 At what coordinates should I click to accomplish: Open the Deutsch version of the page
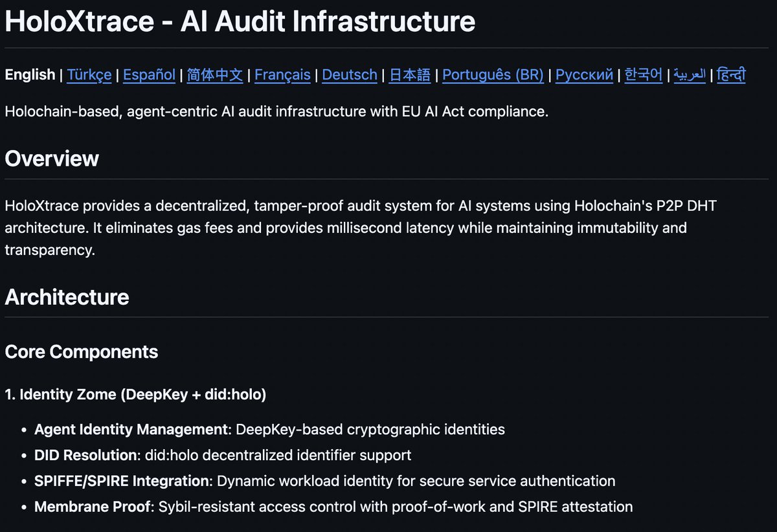(350, 74)
